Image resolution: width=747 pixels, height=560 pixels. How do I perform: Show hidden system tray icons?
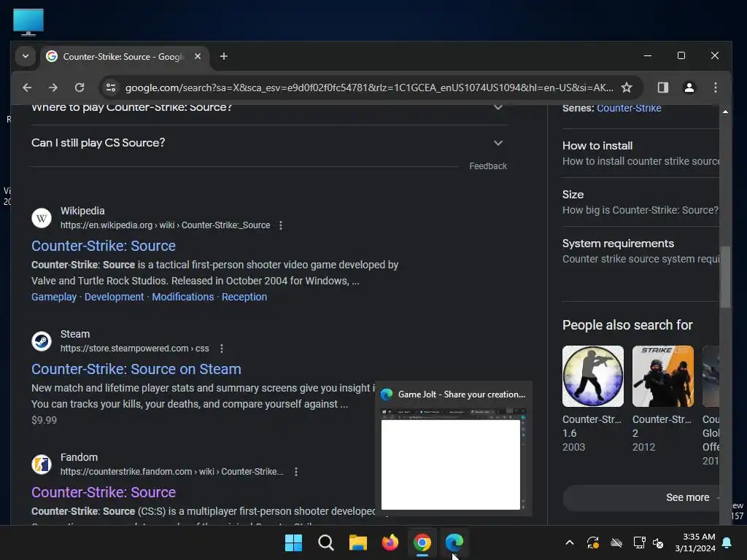tap(569, 542)
